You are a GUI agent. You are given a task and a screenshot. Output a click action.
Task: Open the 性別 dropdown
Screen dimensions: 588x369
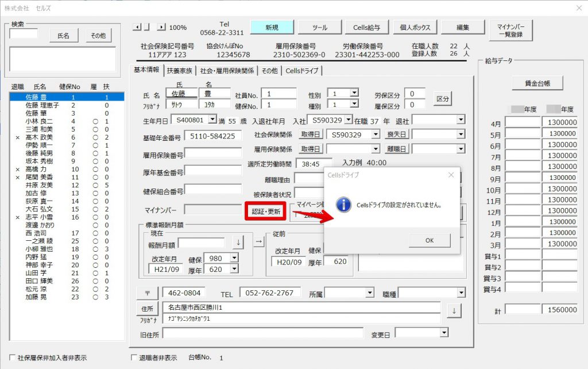click(354, 93)
